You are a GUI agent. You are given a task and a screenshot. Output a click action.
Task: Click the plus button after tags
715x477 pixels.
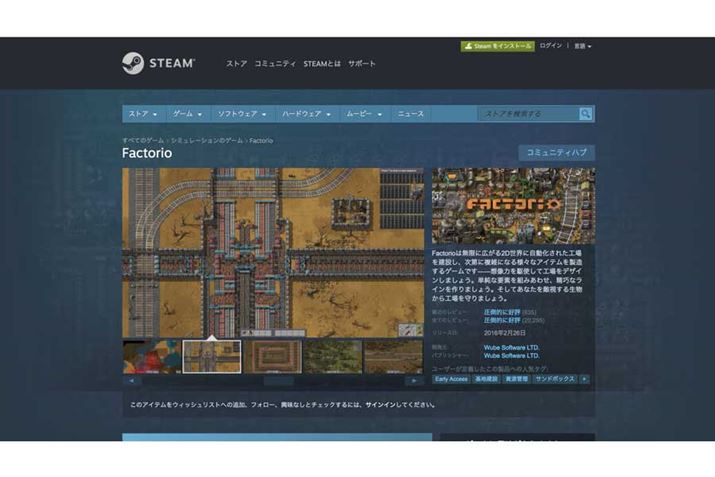[x=584, y=379]
